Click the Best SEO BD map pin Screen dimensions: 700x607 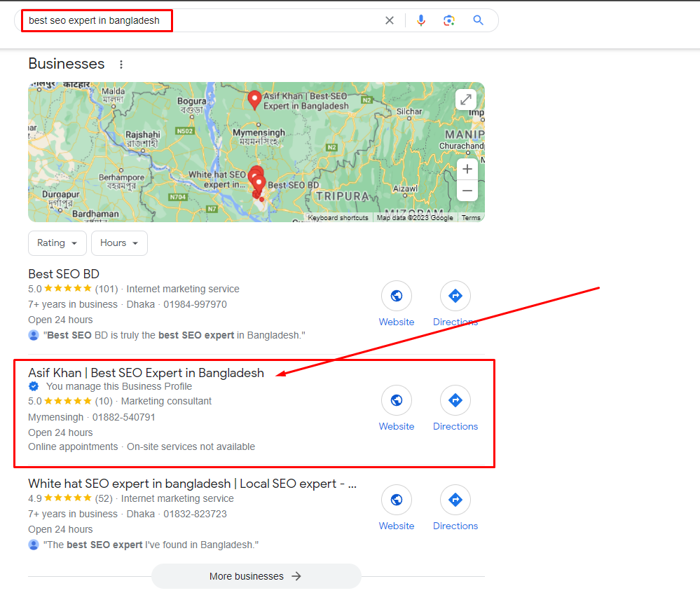tap(259, 183)
